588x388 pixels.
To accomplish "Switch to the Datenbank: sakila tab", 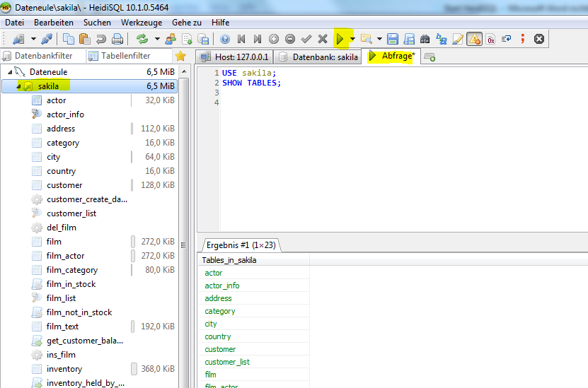I will (x=318, y=57).
